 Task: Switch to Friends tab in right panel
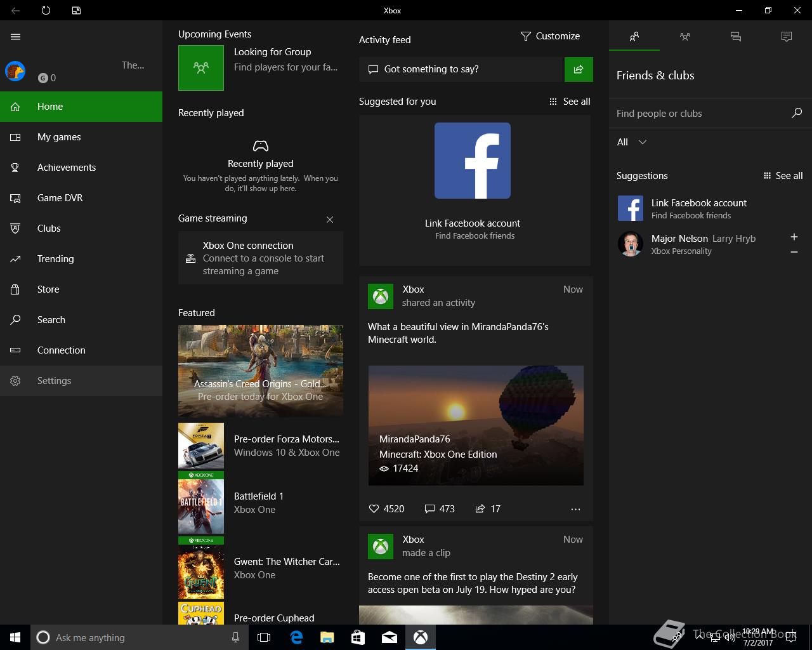pos(634,37)
